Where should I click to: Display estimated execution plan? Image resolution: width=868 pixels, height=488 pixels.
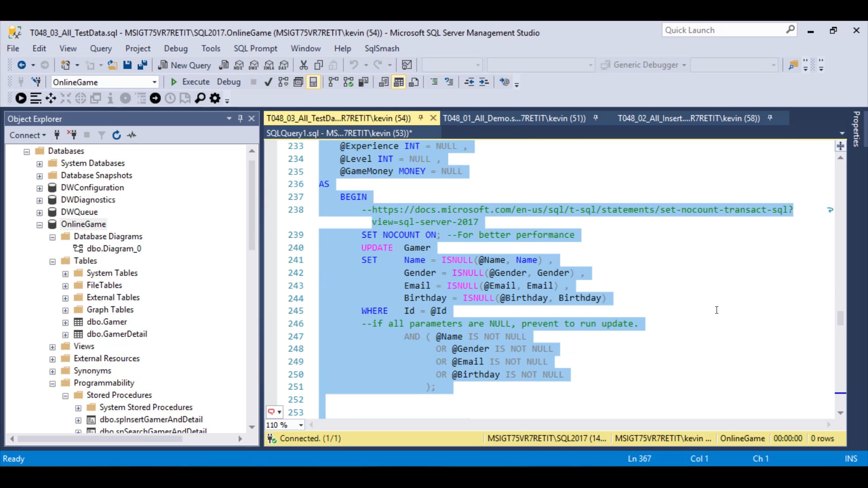(x=283, y=82)
